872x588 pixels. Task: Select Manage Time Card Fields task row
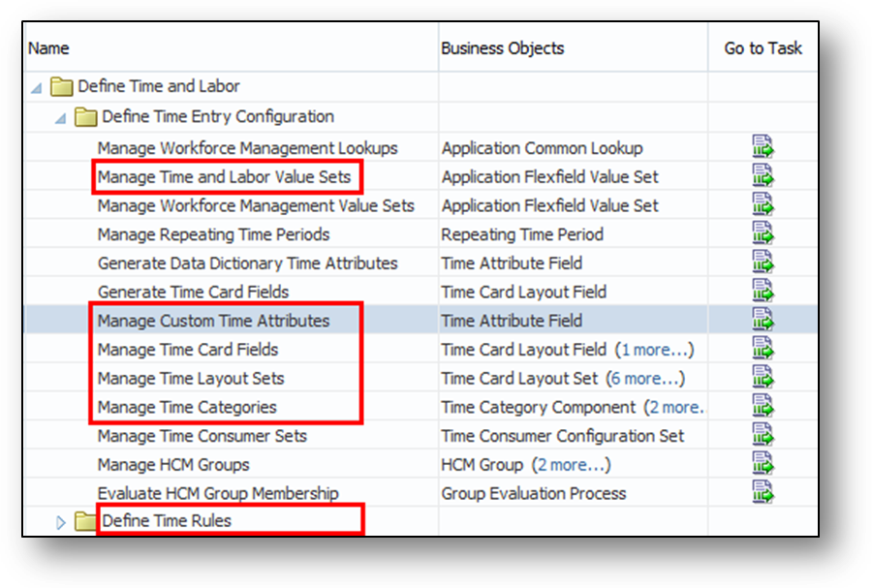click(x=188, y=350)
